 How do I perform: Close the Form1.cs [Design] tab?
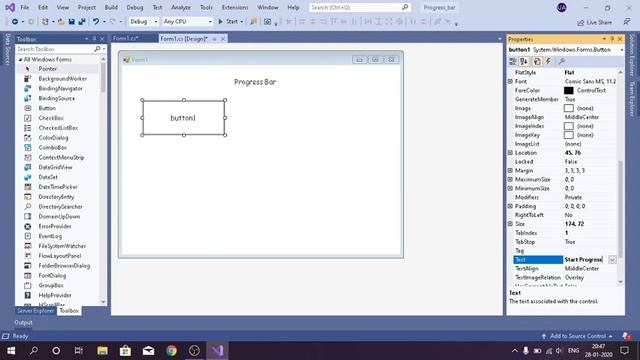pos(223,39)
